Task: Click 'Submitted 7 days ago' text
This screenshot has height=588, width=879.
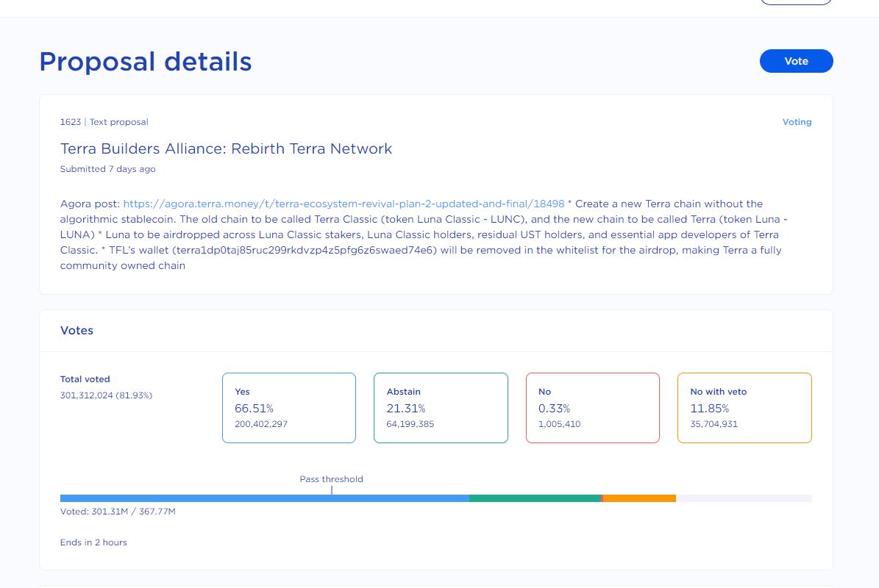Action: pyautogui.click(x=107, y=169)
